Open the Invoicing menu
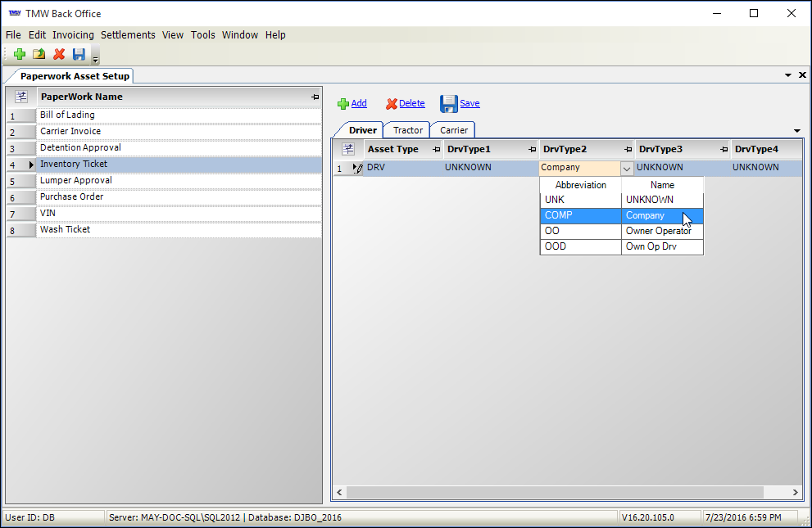This screenshot has width=812, height=528. tap(73, 34)
